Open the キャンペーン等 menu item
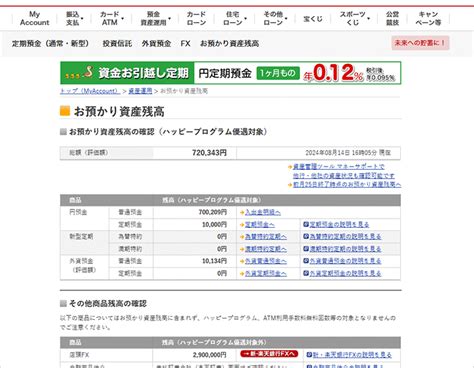The width and height of the screenshot is (474, 368). pos(428,18)
